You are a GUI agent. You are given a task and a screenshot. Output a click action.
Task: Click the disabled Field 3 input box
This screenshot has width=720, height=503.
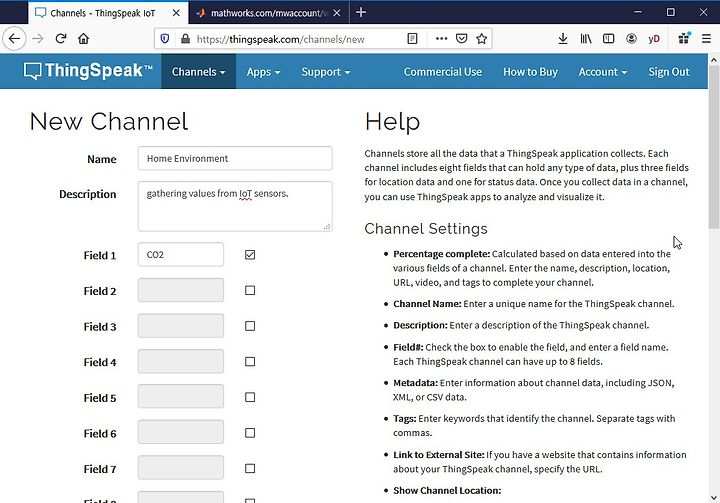181,326
